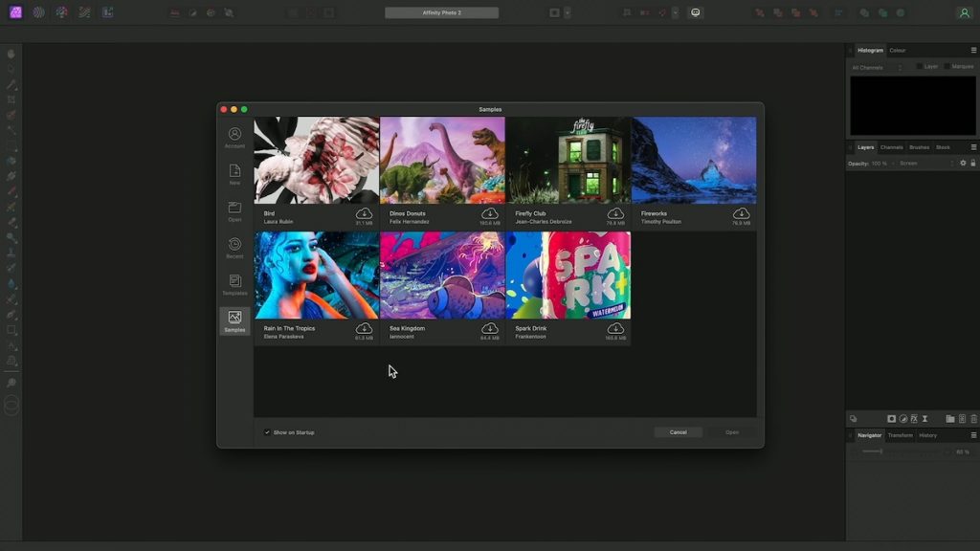Open Navigator panel options menu

pos(973,435)
